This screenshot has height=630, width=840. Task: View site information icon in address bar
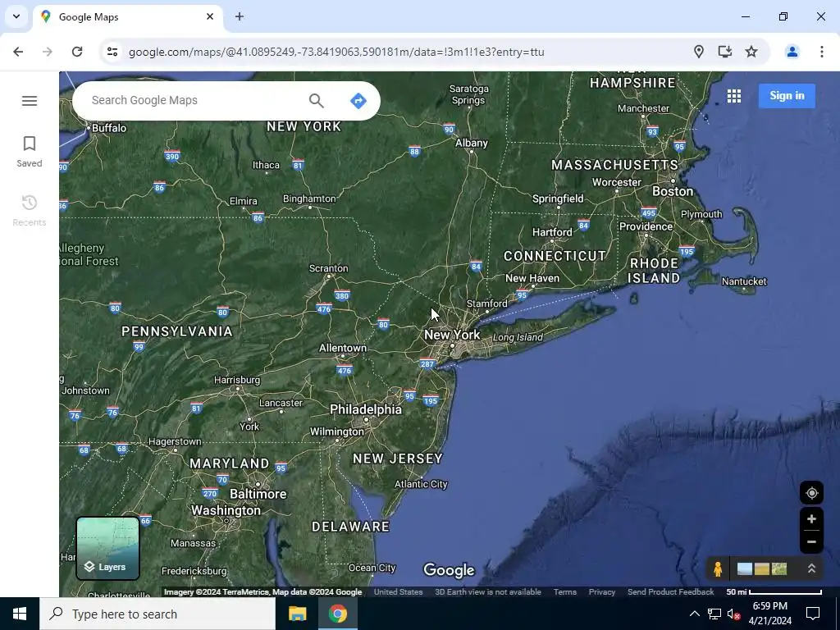(112, 52)
